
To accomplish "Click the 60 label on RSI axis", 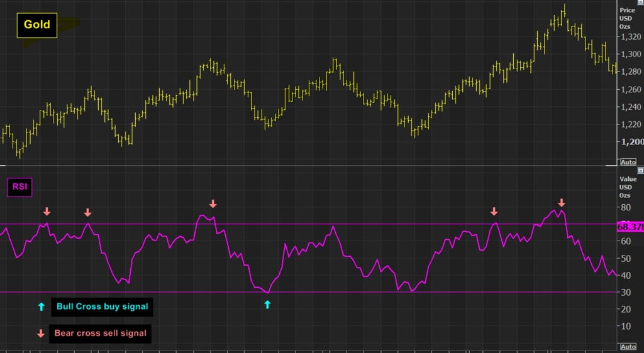I will [626, 241].
